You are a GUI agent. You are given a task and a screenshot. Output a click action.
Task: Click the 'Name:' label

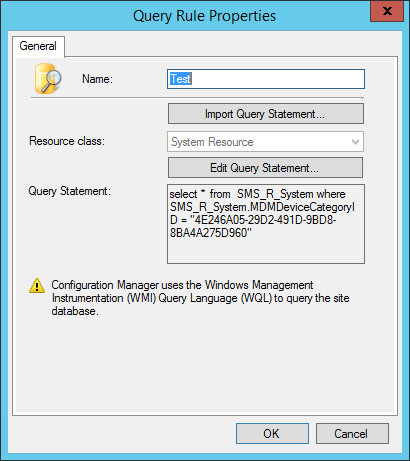click(x=97, y=79)
